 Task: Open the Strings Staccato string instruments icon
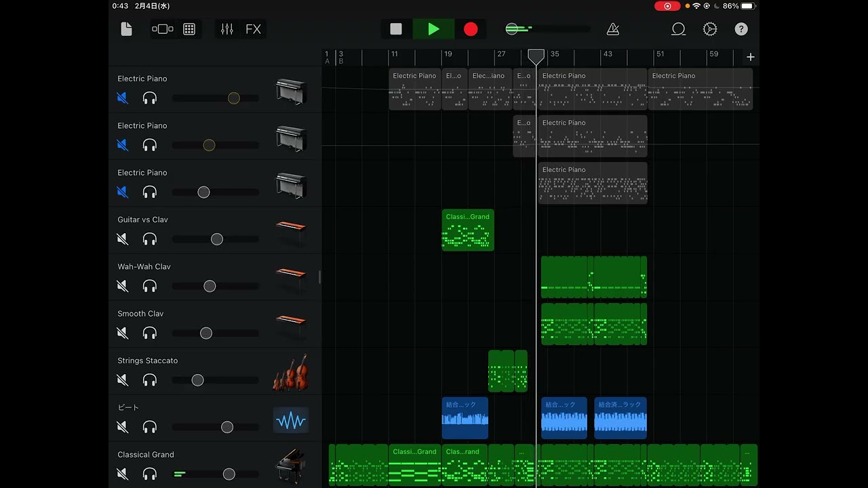coord(291,372)
